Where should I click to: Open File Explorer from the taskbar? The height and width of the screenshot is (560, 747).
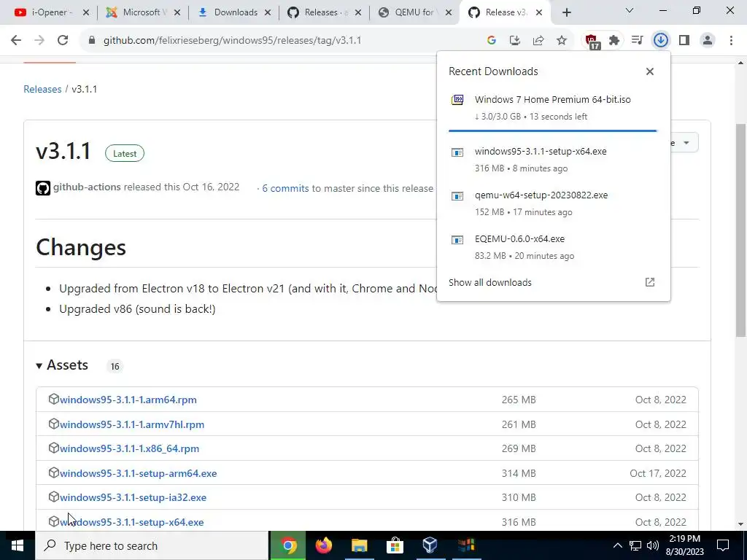360,545
